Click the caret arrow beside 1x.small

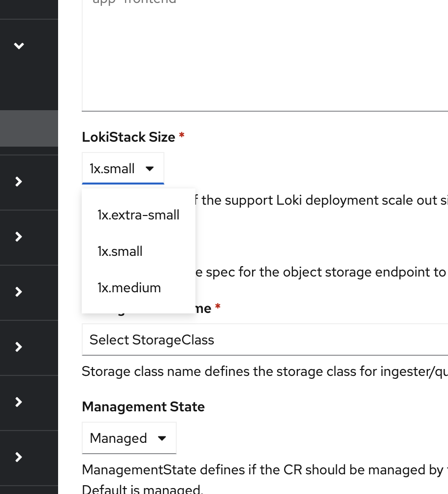tap(150, 169)
